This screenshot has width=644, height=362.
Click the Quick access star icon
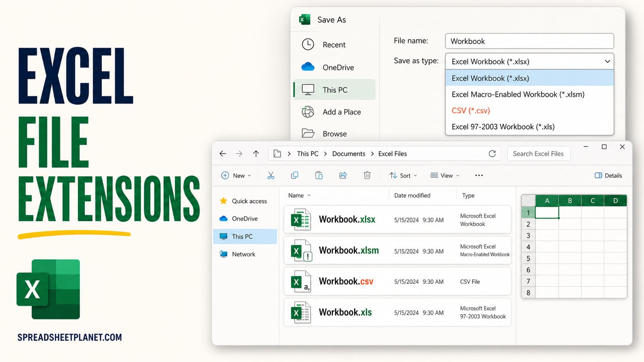tap(223, 201)
